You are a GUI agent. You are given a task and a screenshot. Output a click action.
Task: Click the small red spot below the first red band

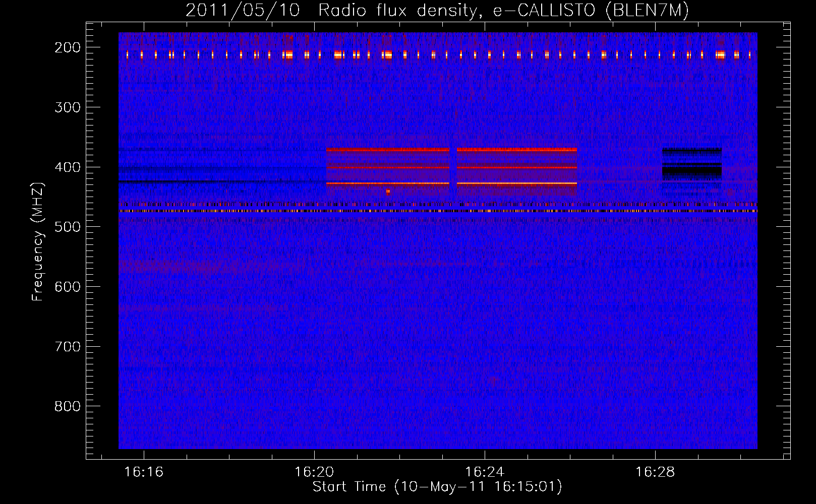click(388, 192)
